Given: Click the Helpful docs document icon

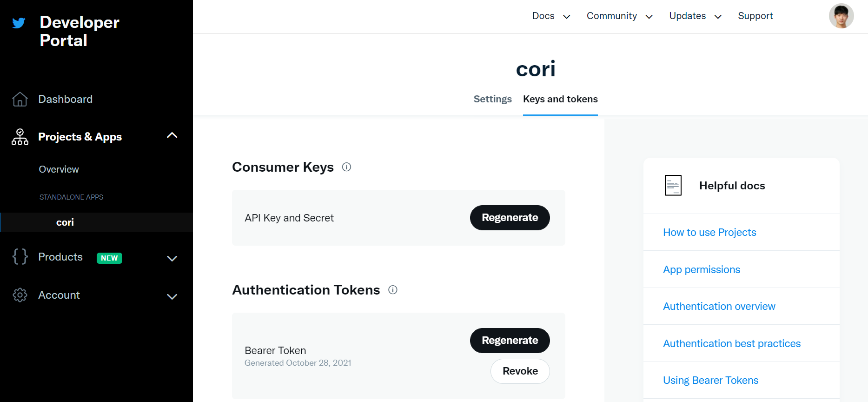Looking at the screenshot, I should click(x=673, y=185).
